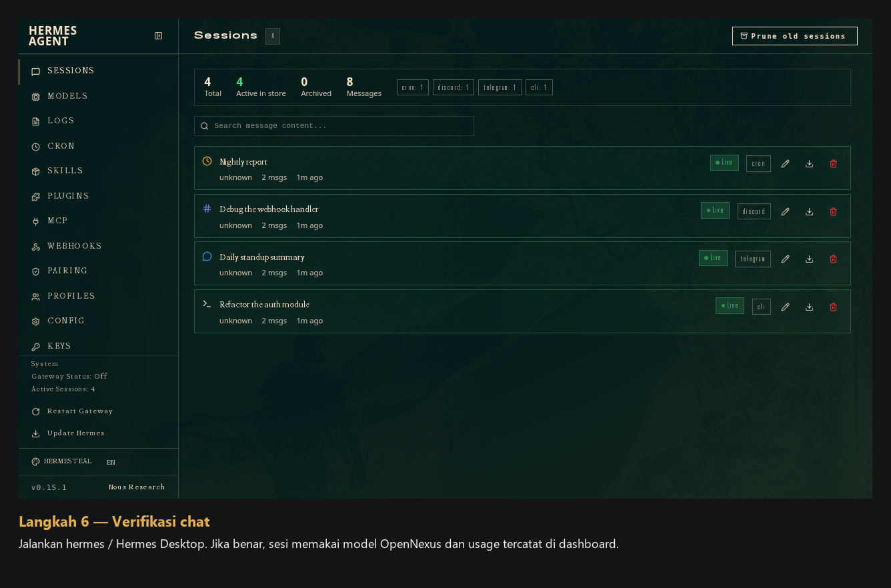Open the Hermes Teal theme picker
The width and height of the screenshot is (891, 588).
tap(61, 461)
